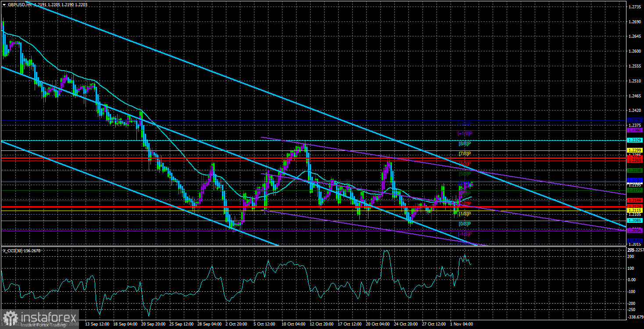This screenshot has height=329, width=644.
Task: Click the 1.2600 value on price scale
Action: coord(635,52)
